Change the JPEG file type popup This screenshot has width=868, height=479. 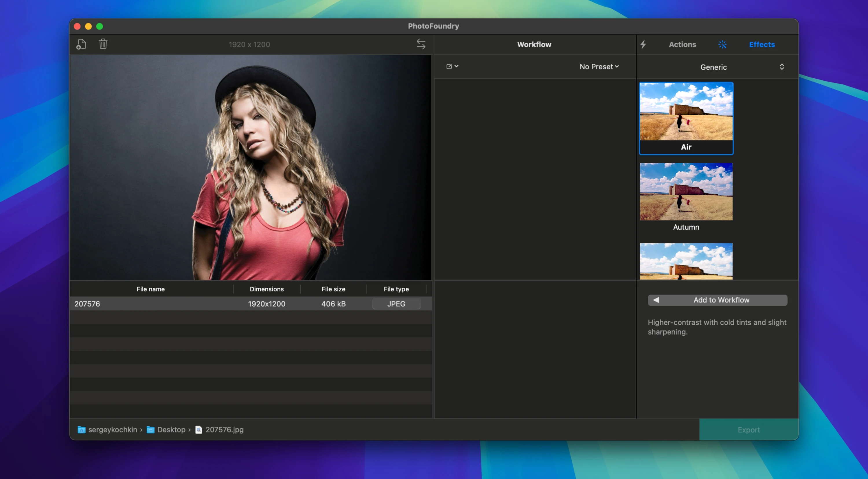[396, 304]
